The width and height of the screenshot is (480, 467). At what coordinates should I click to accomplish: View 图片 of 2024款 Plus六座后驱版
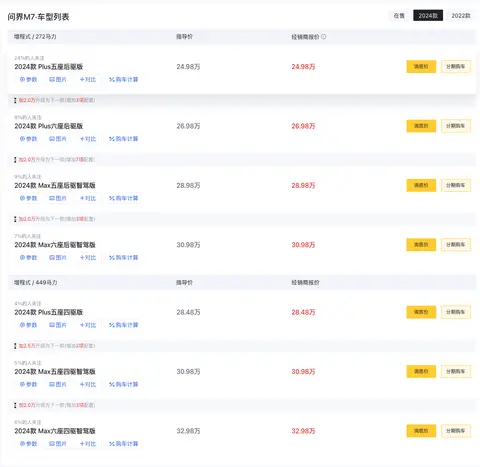pyautogui.click(x=58, y=139)
